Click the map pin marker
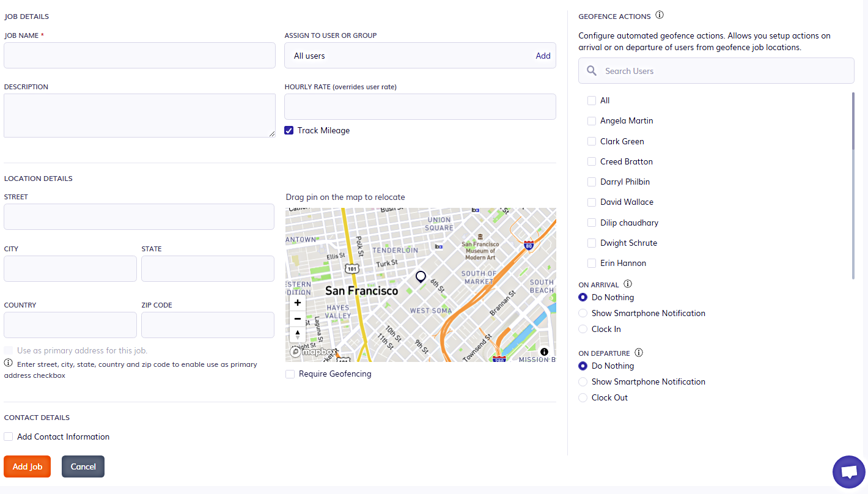Screen dimensions: 868x494 coord(421,277)
